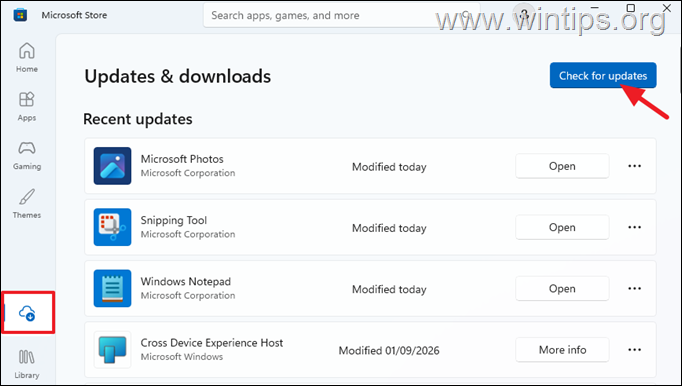This screenshot has height=386, width=682.
Task: Open Microsoft Photos with the Open button
Action: coord(562,166)
